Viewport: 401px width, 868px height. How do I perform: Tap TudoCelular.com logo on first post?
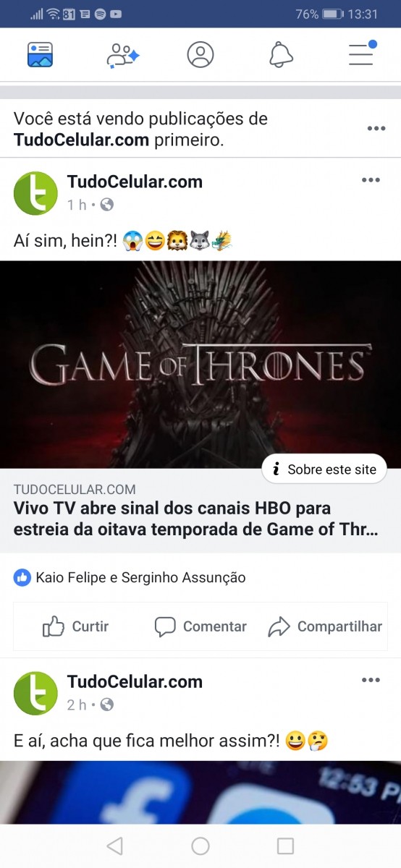click(35, 193)
